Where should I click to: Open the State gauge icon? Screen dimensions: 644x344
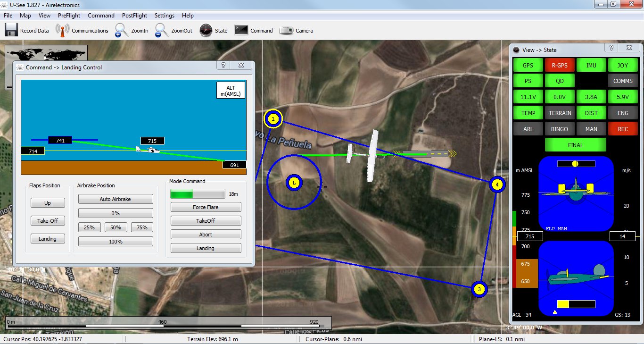[206, 30]
